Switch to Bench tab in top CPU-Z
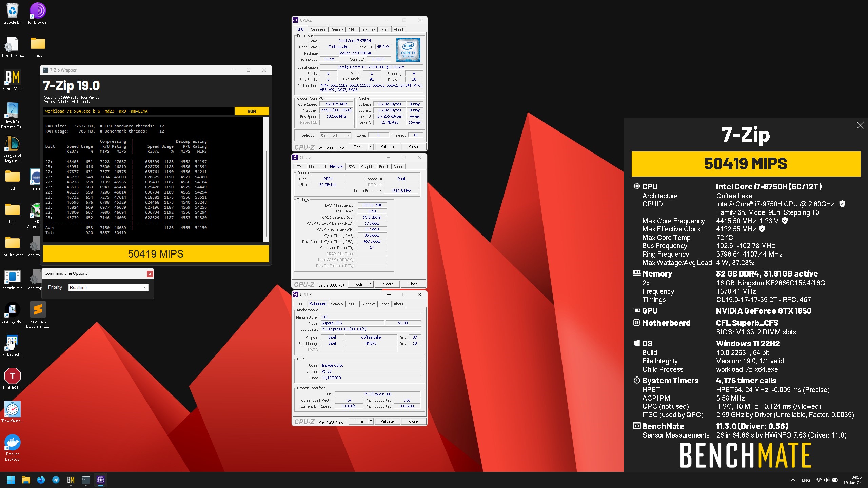868x488 pixels. (x=384, y=29)
